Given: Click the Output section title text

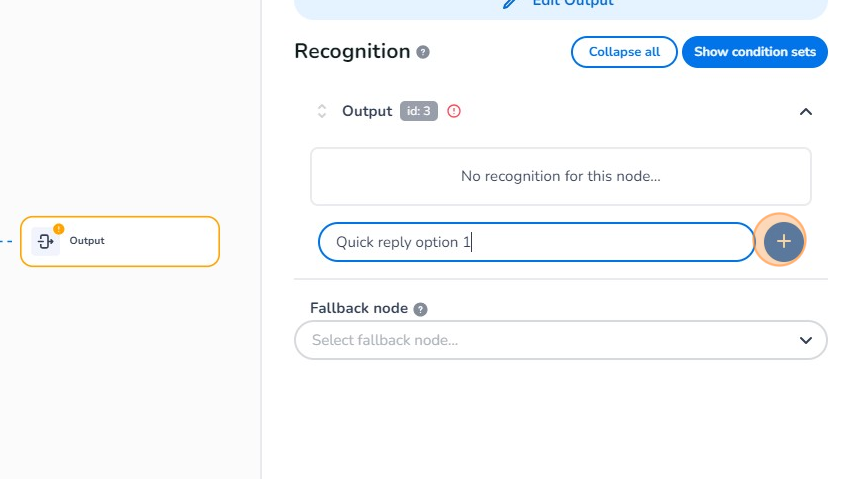Looking at the screenshot, I should point(367,111).
